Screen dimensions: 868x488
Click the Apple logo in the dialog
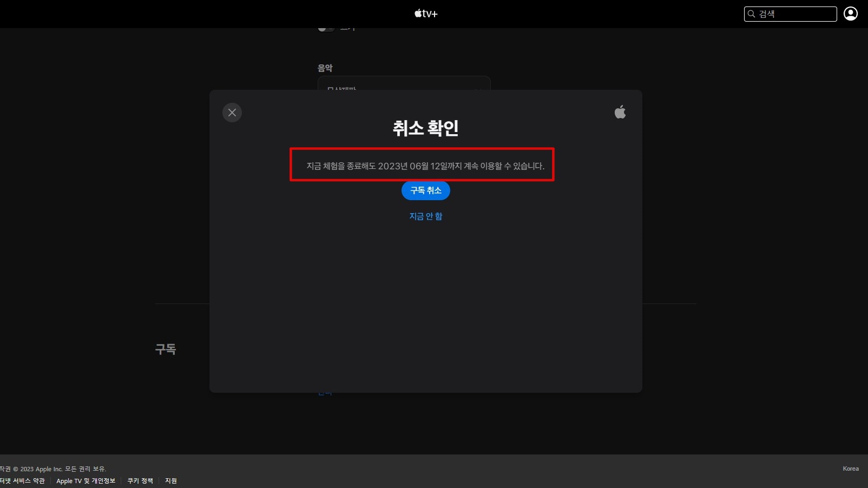pyautogui.click(x=620, y=112)
